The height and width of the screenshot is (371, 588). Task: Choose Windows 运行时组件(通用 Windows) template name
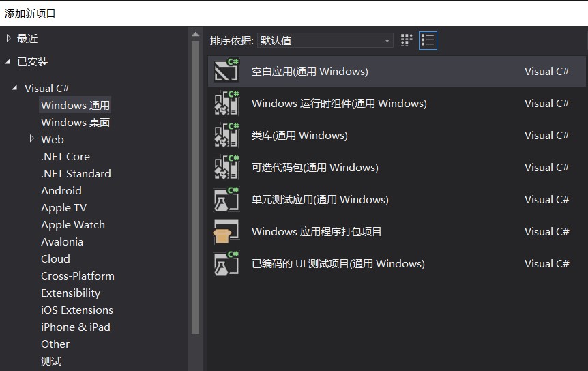pyautogui.click(x=339, y=104)
